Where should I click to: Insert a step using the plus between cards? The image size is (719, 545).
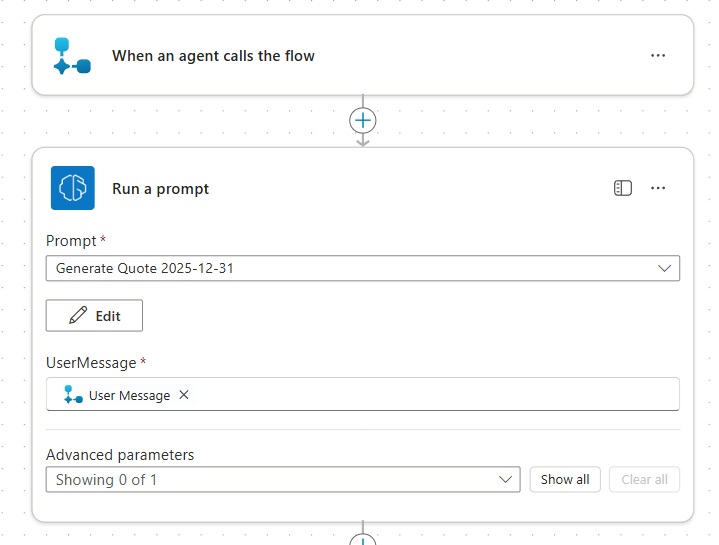pyautogui.click(x=362, y=120)
